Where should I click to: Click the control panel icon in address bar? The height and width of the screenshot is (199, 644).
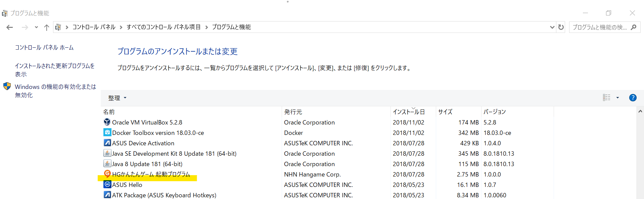(58, 27)
